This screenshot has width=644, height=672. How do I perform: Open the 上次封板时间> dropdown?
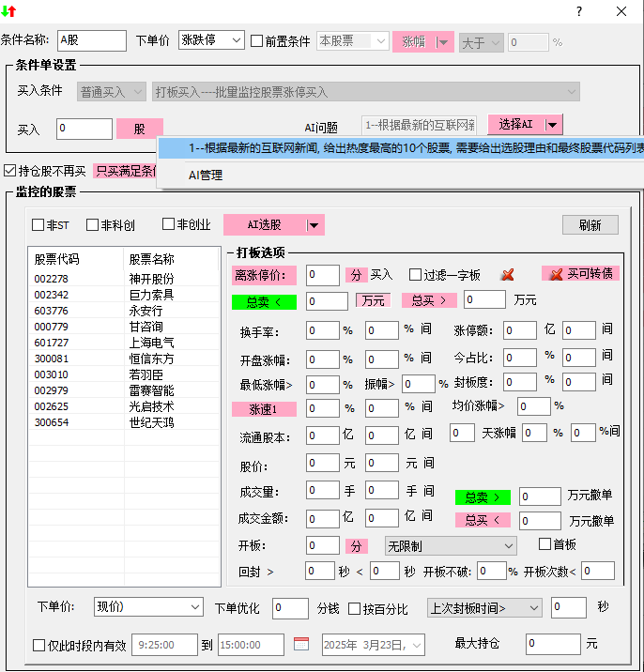pyautogui.click(x=532, y=608)
